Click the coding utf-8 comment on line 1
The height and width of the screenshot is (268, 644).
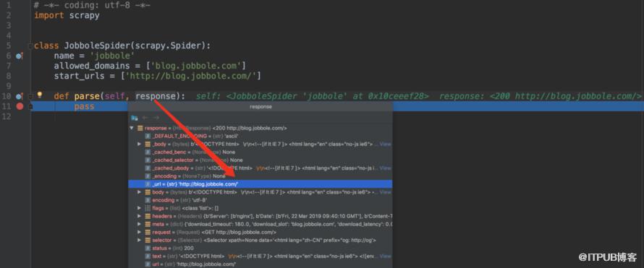[x=93, y=6]
